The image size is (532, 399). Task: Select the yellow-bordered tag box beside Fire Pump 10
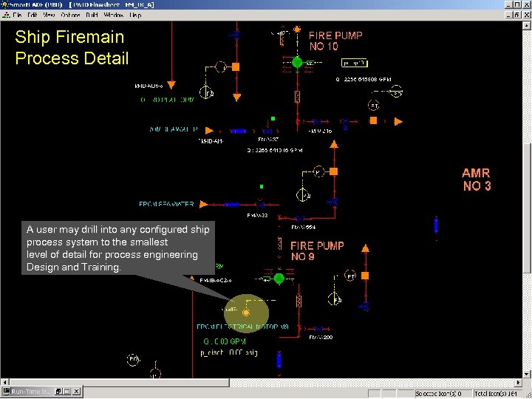355,63
